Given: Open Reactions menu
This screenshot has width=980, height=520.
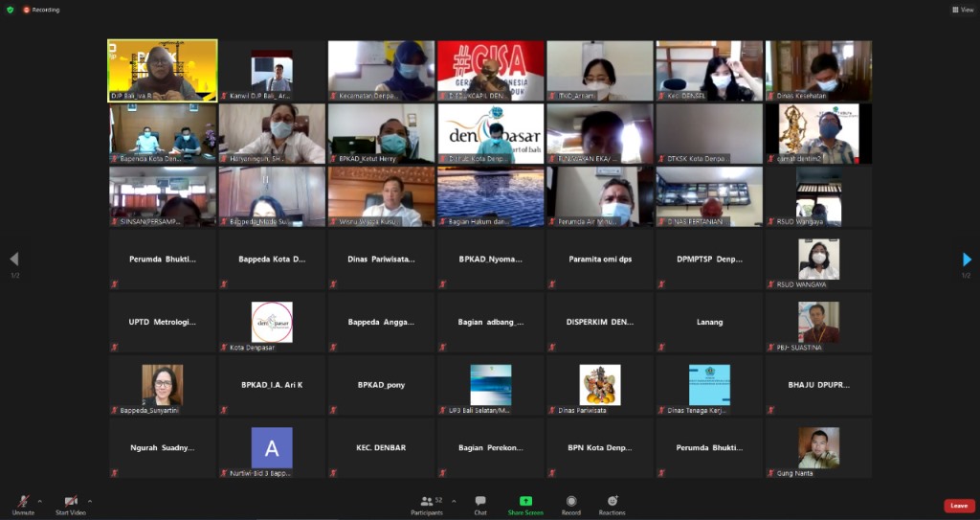Looking at the screenshot, I should pos(612,504).
